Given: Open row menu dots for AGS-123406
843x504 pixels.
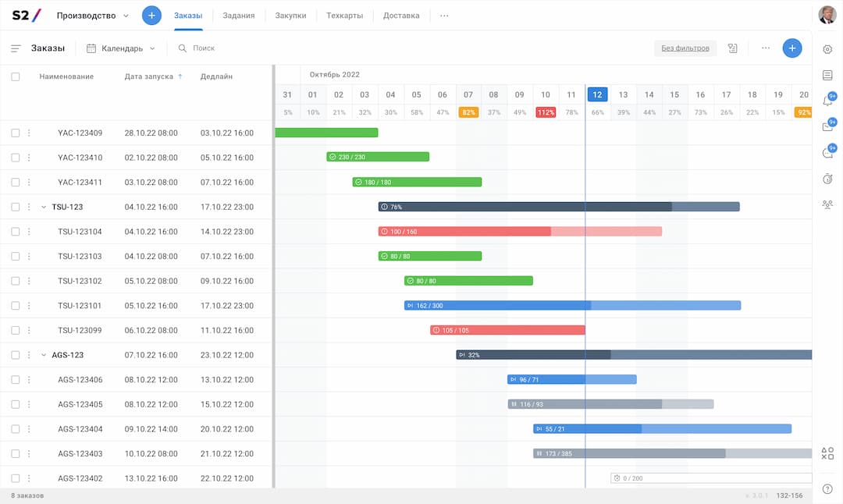Looking at the screenshot, I should [29, 380].
